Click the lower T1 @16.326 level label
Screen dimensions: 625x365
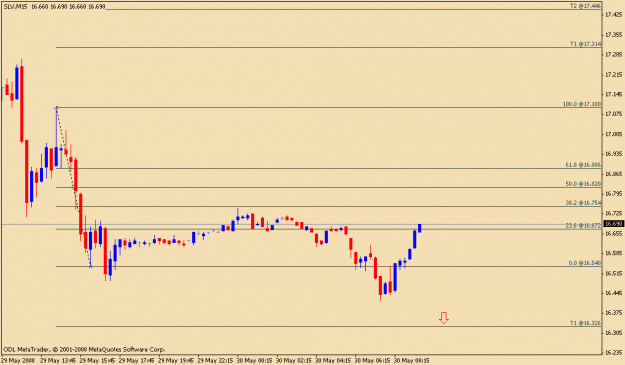click(585, 323)
